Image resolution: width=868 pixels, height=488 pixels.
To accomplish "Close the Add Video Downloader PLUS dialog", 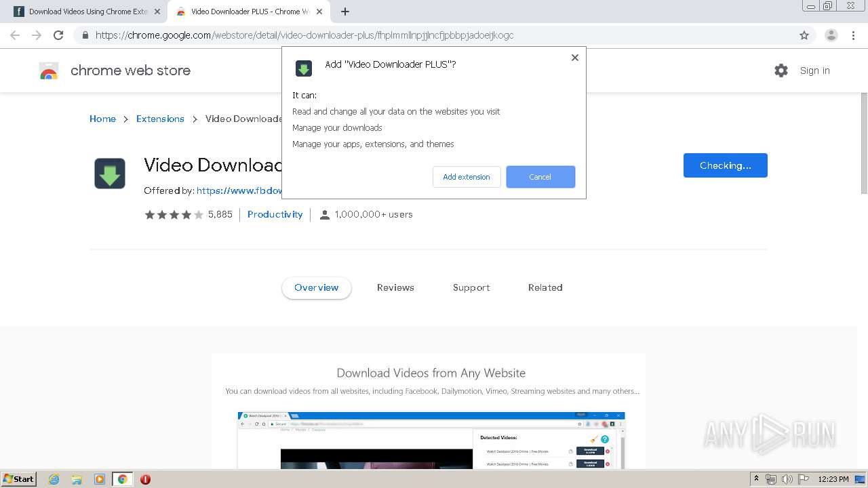I will pyautogui.click(x=574, y=58).
